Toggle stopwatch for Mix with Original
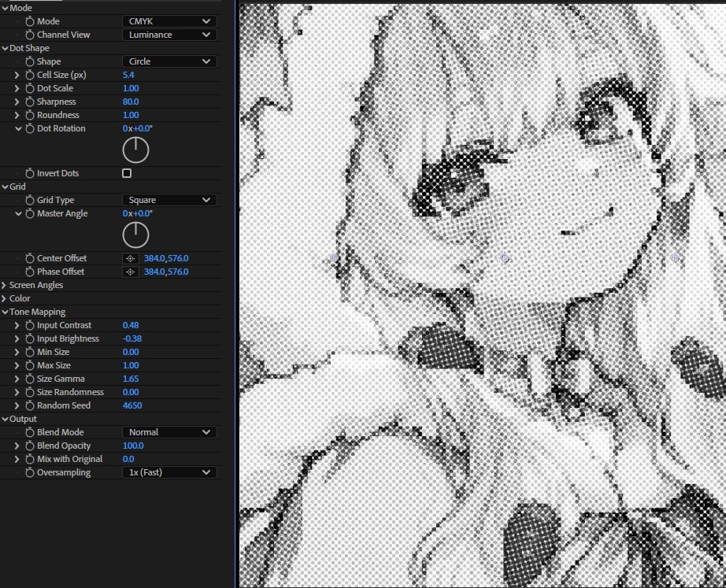This screenshot has width=726, height=588. point(30,459)
